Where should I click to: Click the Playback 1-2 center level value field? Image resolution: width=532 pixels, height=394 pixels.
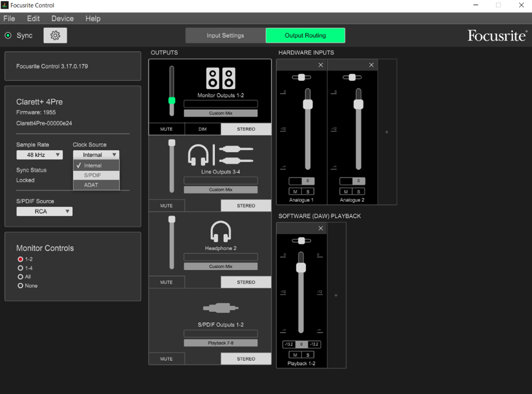click(x=301, y=344)
